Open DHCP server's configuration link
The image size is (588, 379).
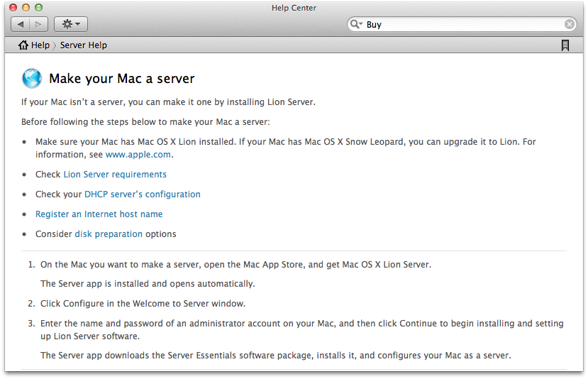[142, 194]
